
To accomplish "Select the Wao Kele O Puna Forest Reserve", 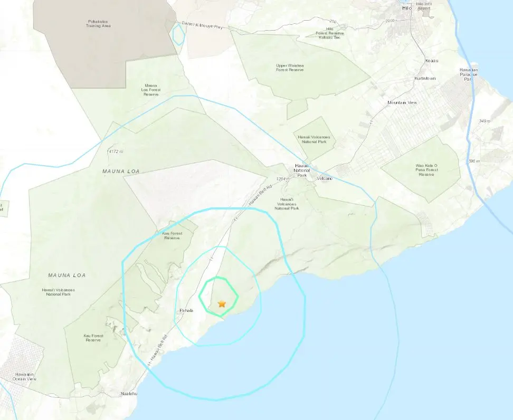I will tap(426, 170).
